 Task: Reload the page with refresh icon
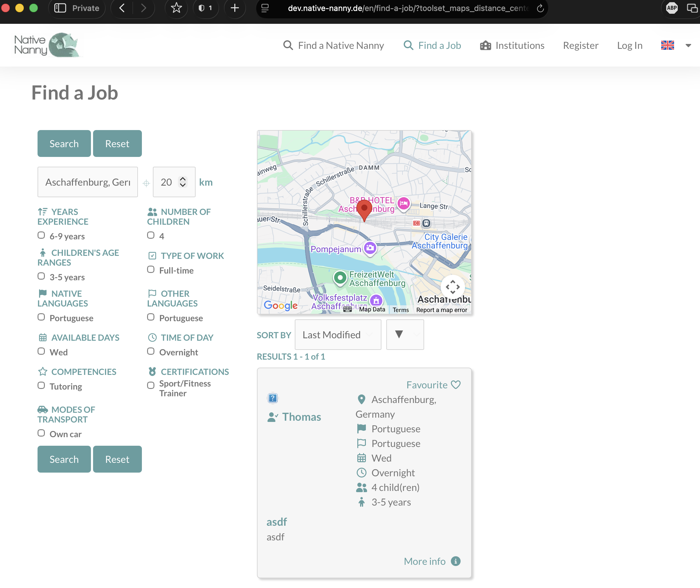coord(540,8)
